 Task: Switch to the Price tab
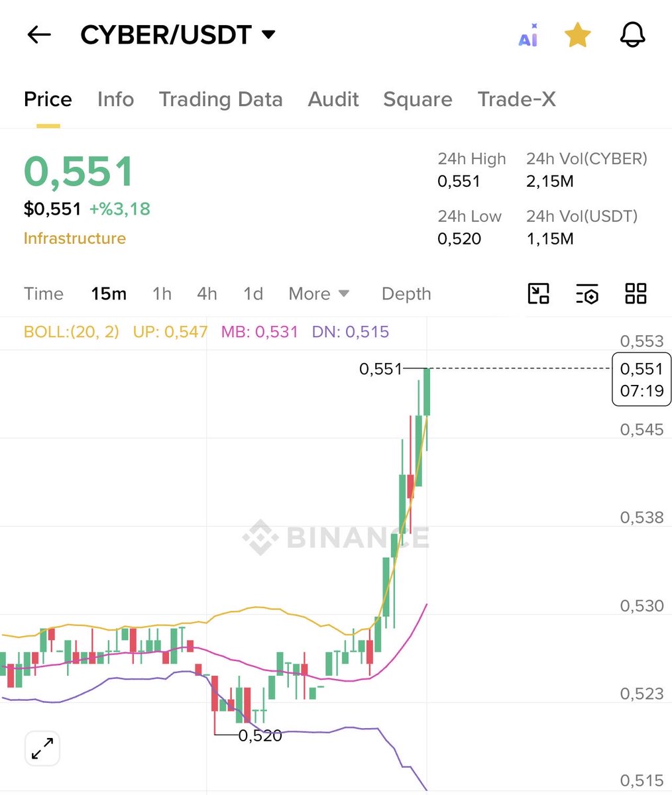point(48,99)
